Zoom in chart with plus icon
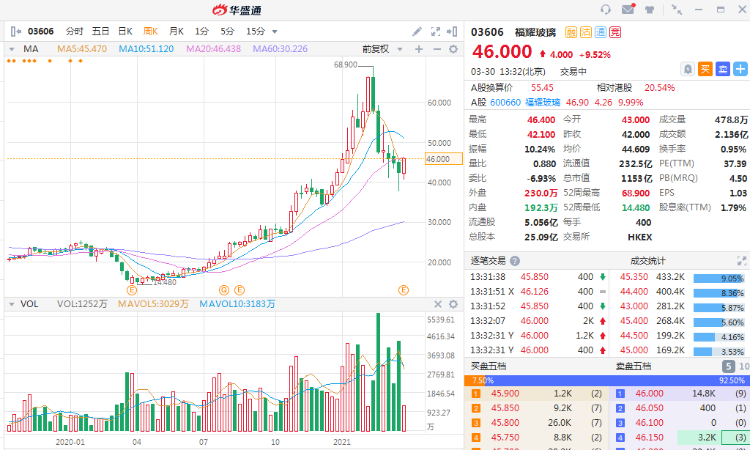Image resolution: width=750 pixels, height=450 pixels. pos(419,49)
